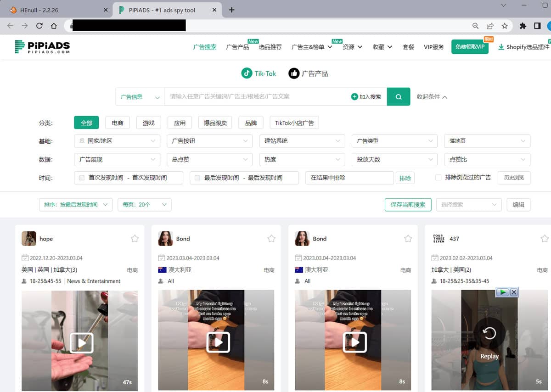Play the hope ad video
Screen dimensions: 551x392
[81, 343]
